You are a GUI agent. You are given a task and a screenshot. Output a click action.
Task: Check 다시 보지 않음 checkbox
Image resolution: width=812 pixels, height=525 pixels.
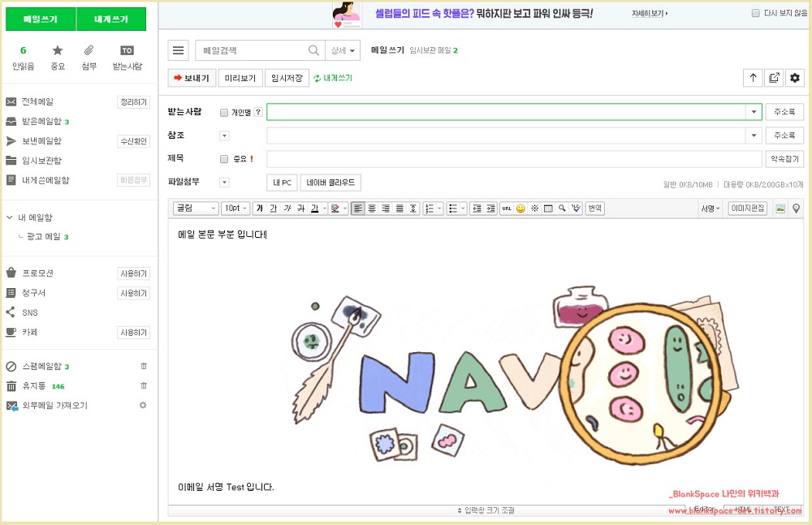click(x=755, y=13)
